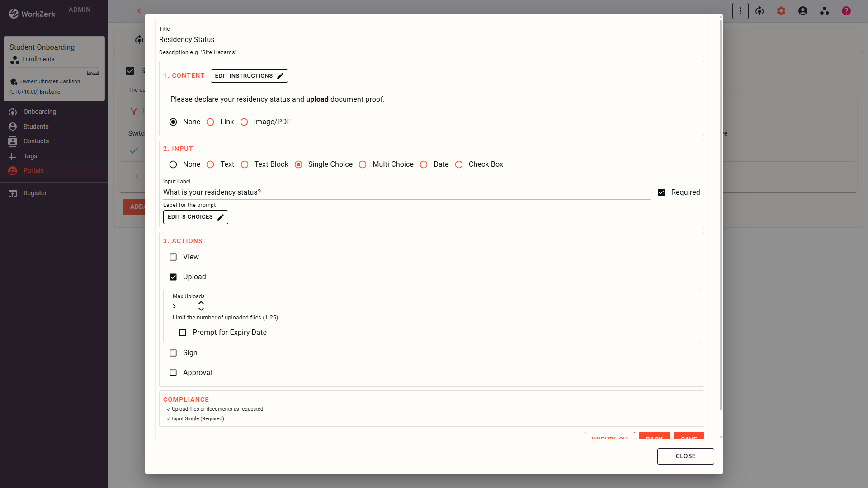Increase Max Uploads using the up arrow

201,302
